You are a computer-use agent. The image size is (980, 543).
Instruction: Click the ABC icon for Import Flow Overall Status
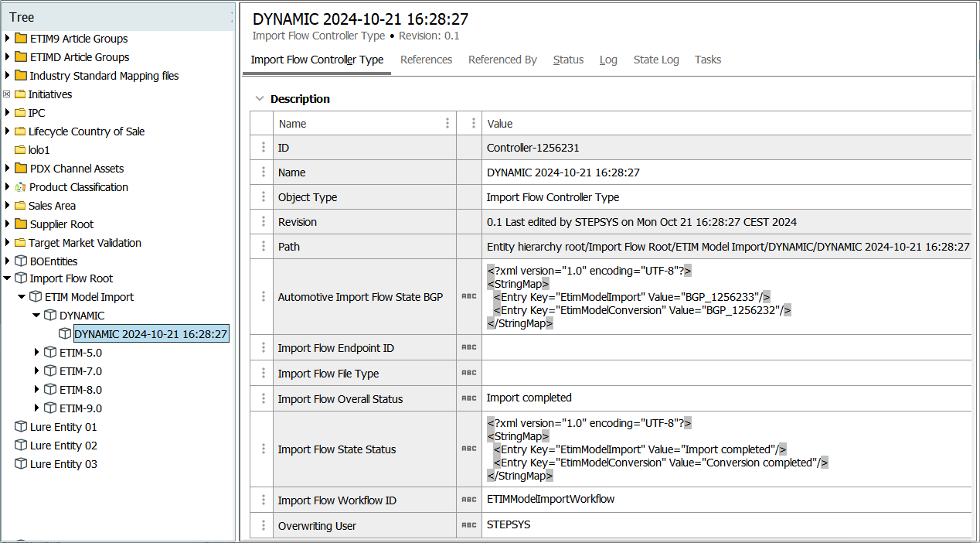468,398
